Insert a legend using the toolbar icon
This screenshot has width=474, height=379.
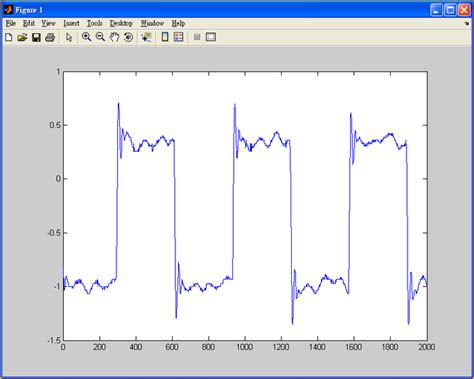tap(179, 37)
